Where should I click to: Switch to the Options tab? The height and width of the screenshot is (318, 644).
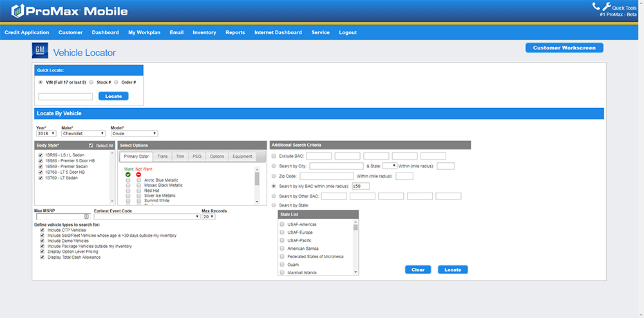point(217,156)
